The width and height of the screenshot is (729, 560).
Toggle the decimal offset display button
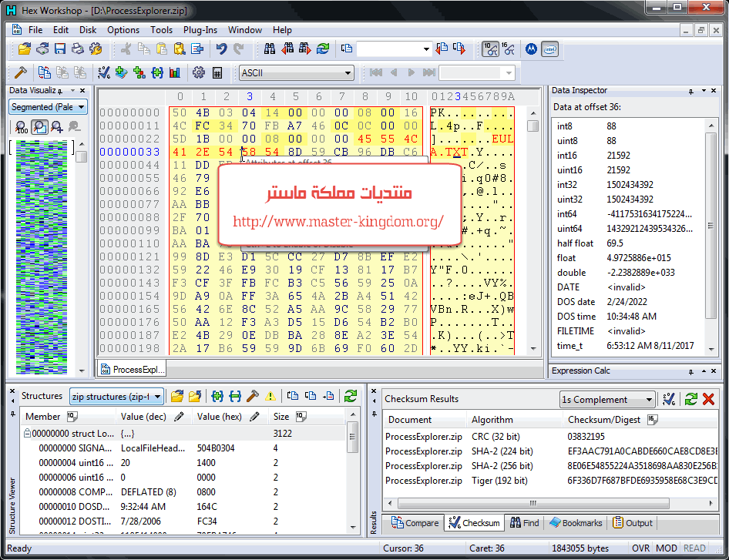(490, 49)
